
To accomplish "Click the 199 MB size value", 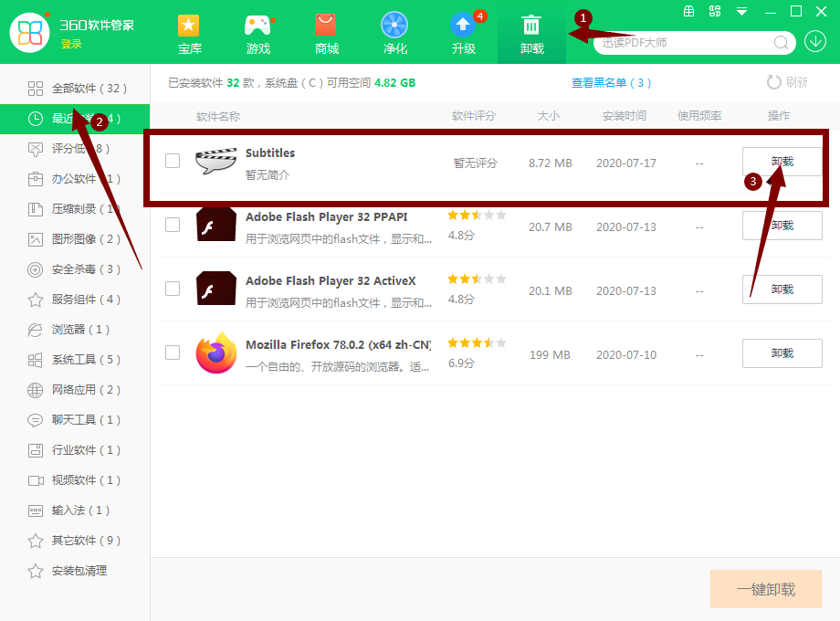I will point(551,354).
